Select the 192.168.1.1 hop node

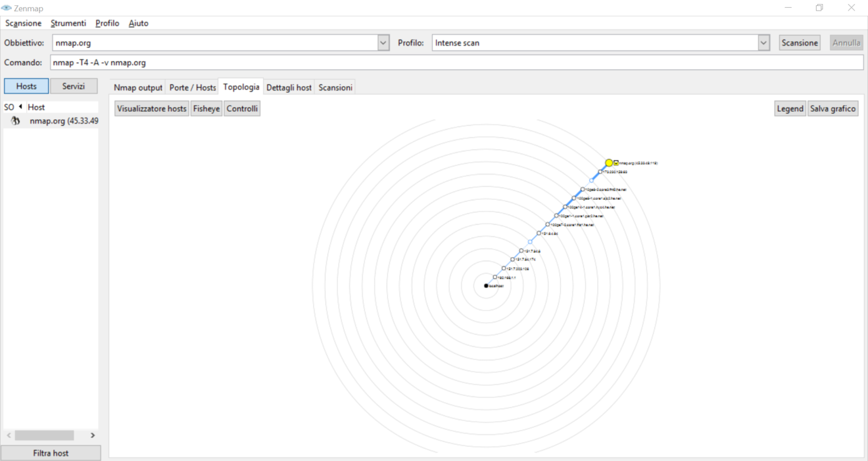[495, 276]
